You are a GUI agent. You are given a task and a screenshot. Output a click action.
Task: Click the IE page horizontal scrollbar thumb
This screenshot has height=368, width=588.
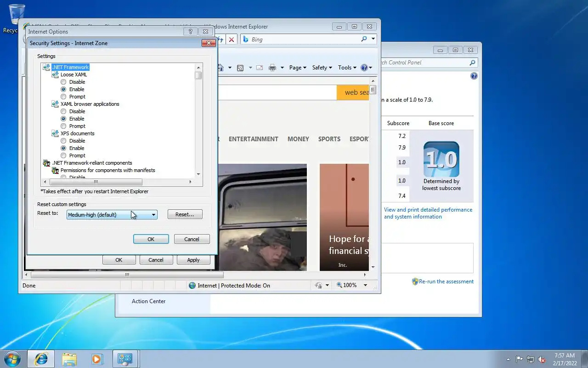point(127,275)
